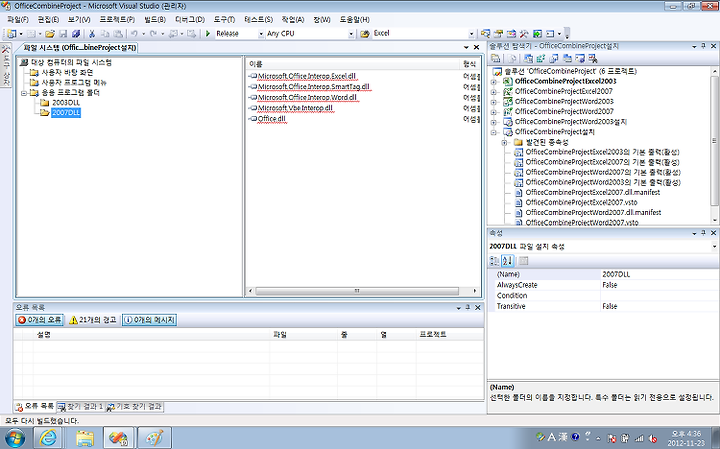Start debugging with green play icon

208,34
